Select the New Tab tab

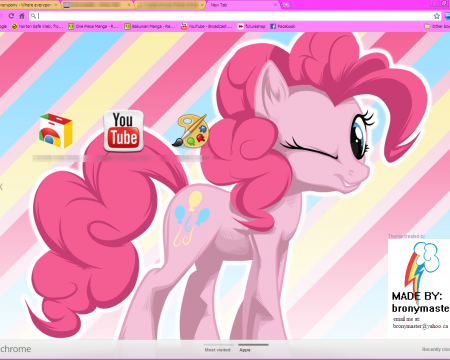242,5
